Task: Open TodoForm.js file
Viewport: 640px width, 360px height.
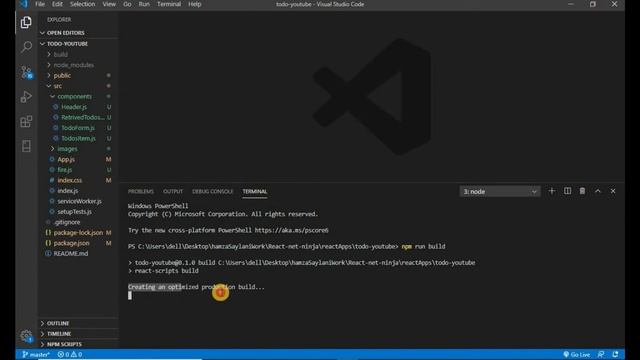Action: coord(78,128)
